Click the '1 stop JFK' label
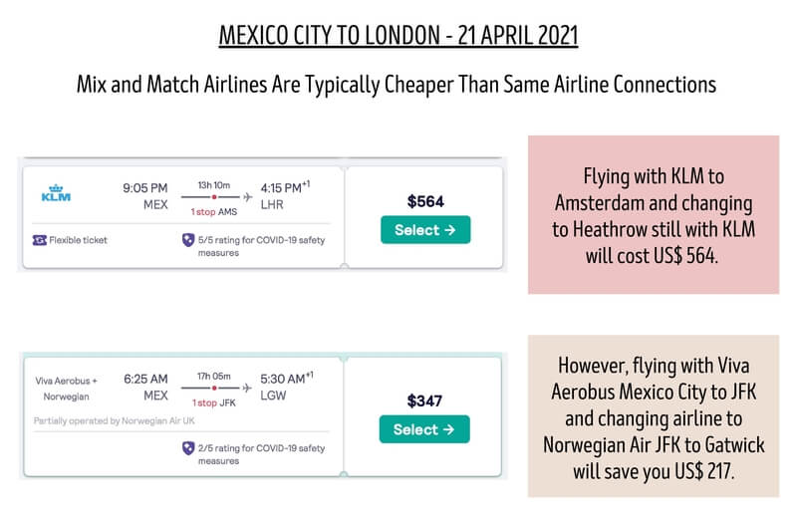797x532 pixels. tap(213, 402)
